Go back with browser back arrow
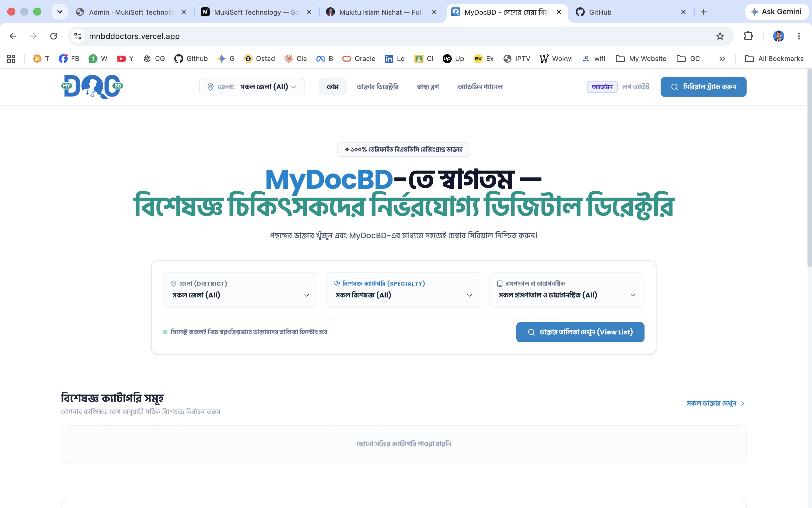Viewport: 812px width, 508px height. (13, 36)
